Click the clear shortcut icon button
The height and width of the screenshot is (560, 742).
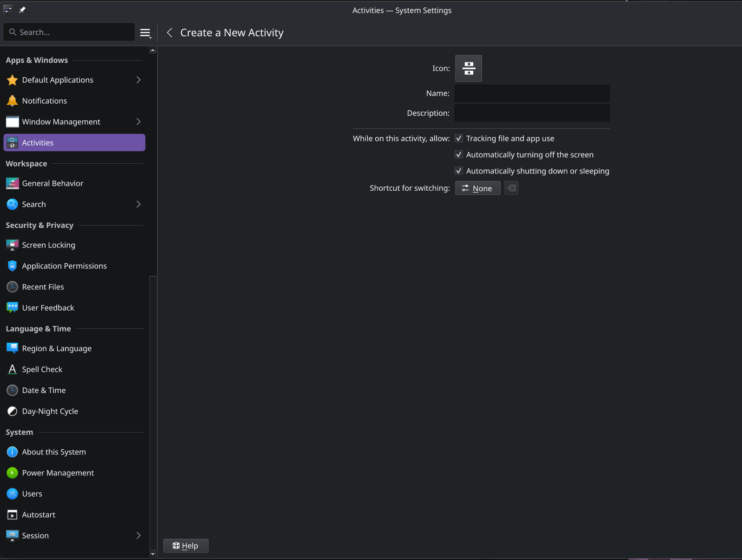[511, 188]
